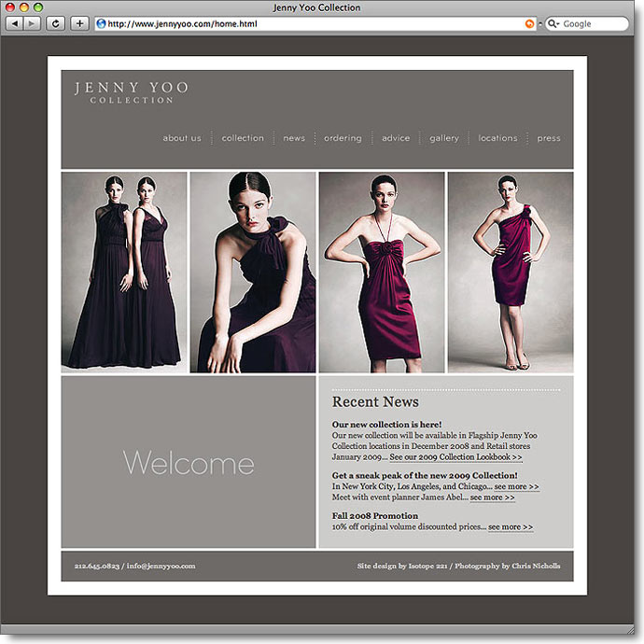This screenshot has height=644, width=644.
Task: Click the browser Forward arrow button
Action: [x=32, y=24]
